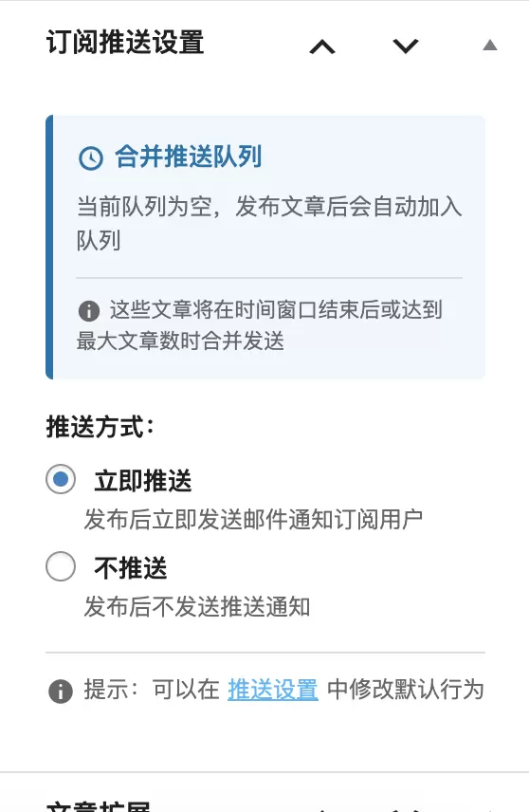This screenshot has width=529, height=812.
Task: Click the description 发布后立即发送邮件通知订阅用户
Action: pyautogui.click(x=254, y=520)
